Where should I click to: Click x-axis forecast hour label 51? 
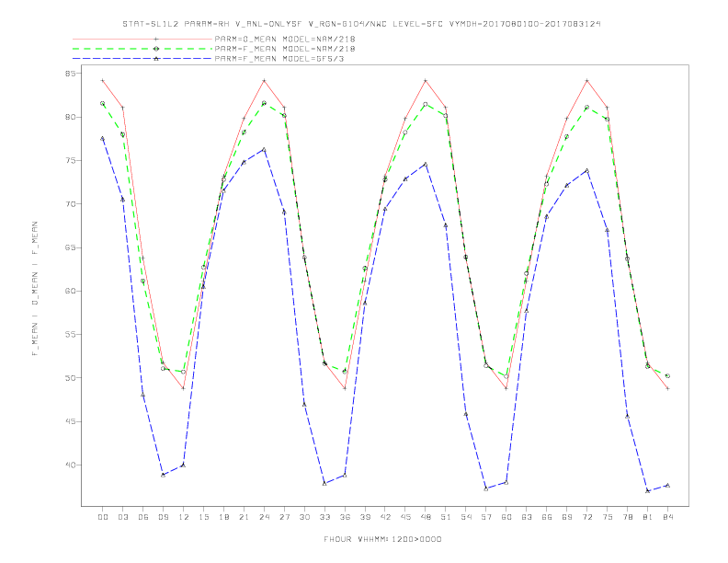446,517
